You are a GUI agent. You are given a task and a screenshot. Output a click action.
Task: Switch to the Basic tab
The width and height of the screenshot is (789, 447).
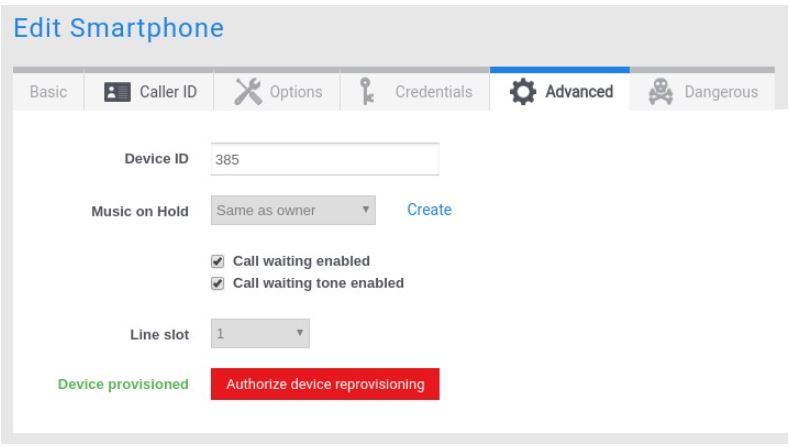(48, 93)
